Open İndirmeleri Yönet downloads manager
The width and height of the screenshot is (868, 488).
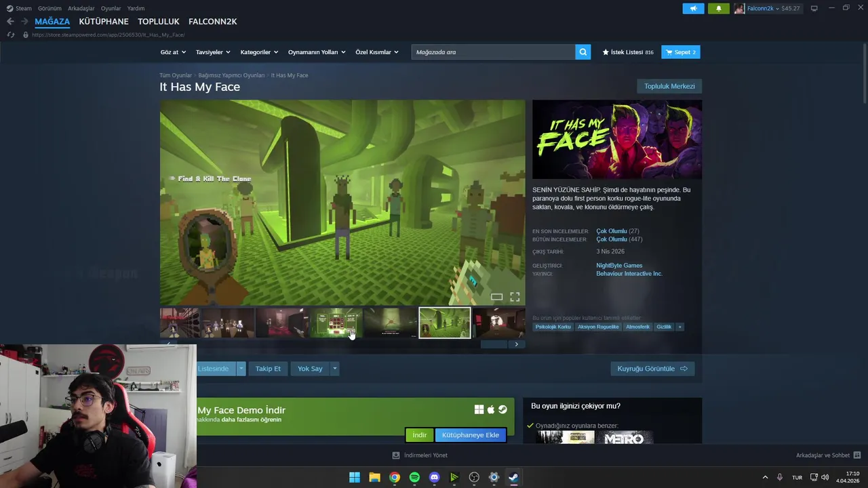[x=420, y=455]
